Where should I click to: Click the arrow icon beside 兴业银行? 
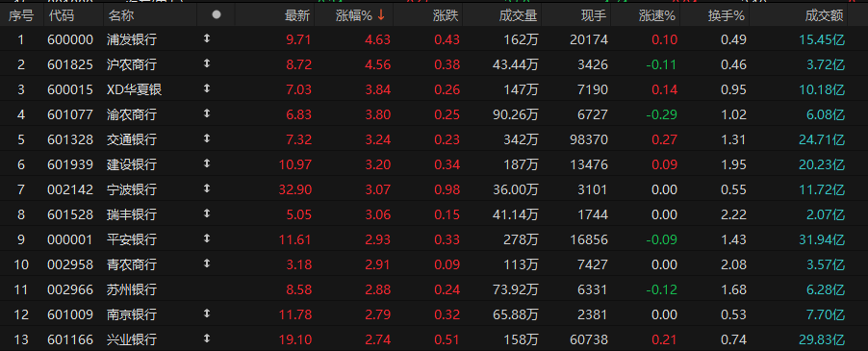pyautogui.click(x=207, y=338)
